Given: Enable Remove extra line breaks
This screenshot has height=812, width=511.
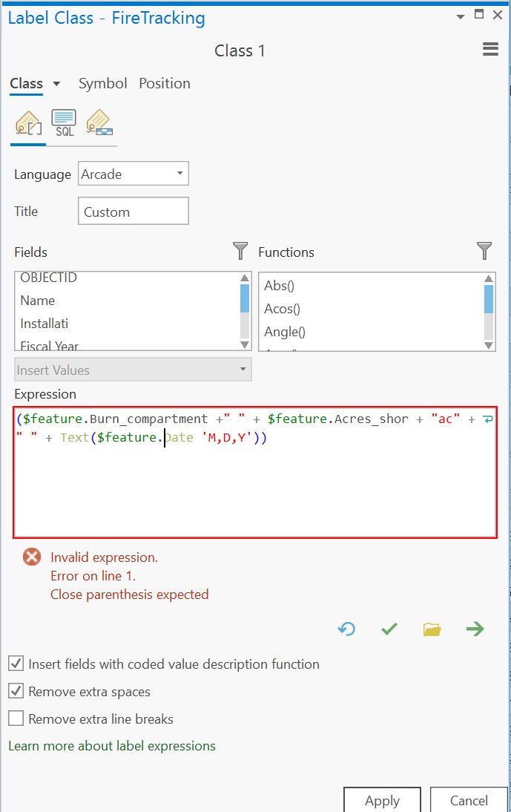Looking at the screenshot, I should click(x=16, y=718).
